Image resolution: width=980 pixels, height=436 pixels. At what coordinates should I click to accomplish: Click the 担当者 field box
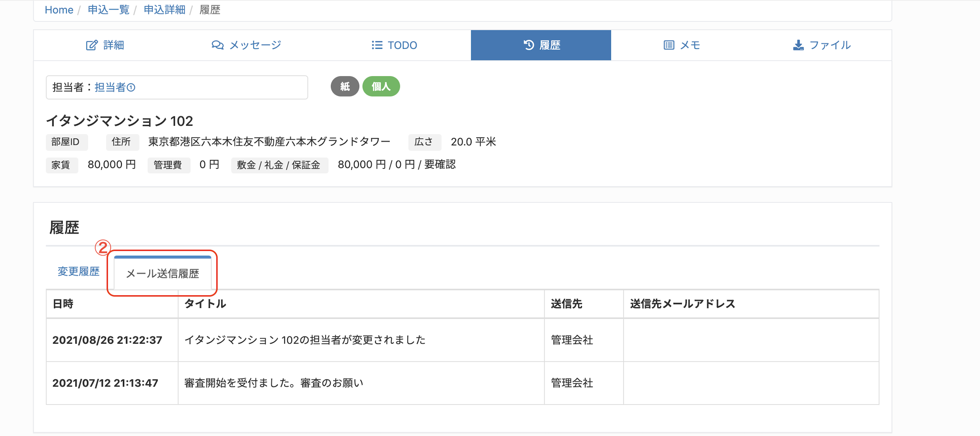click(177, 88)
